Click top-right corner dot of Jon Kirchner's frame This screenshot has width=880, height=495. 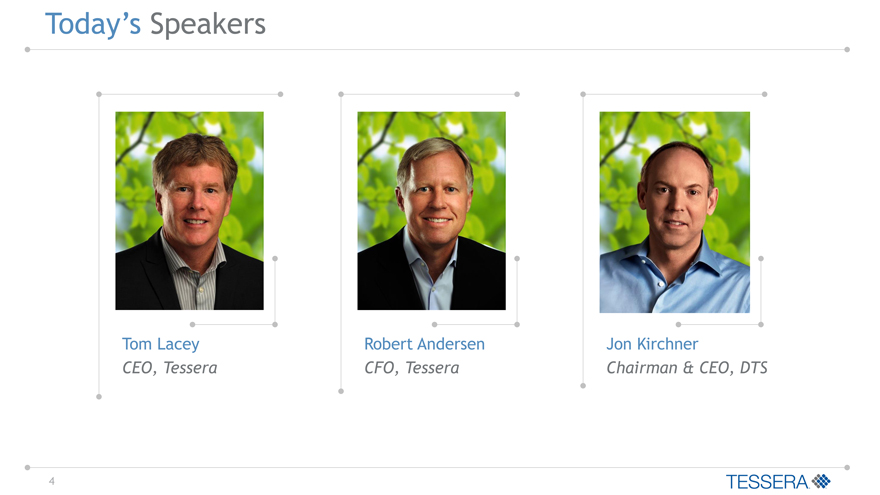[x=764, y=94]
